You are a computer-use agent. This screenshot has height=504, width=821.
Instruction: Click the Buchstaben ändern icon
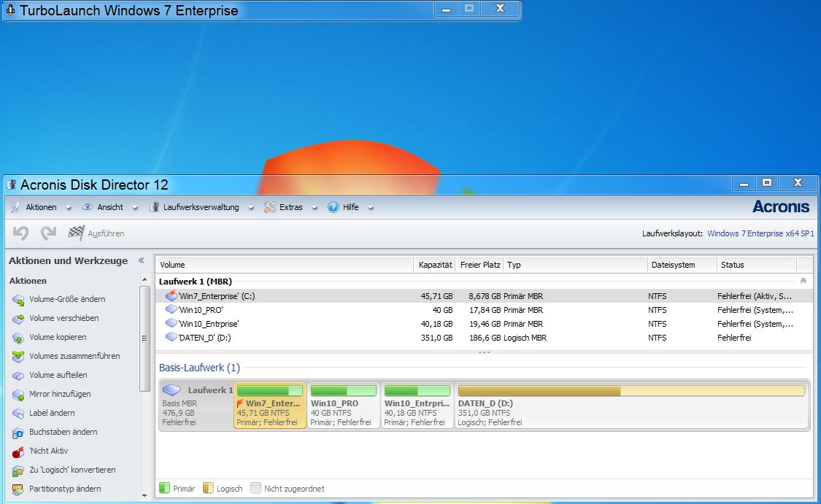tap(18, 433)
